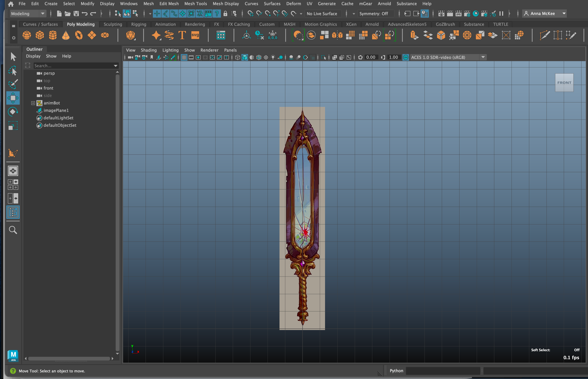
Task: Open the Mesh Tools menu
Action: [x=195, y=4]
